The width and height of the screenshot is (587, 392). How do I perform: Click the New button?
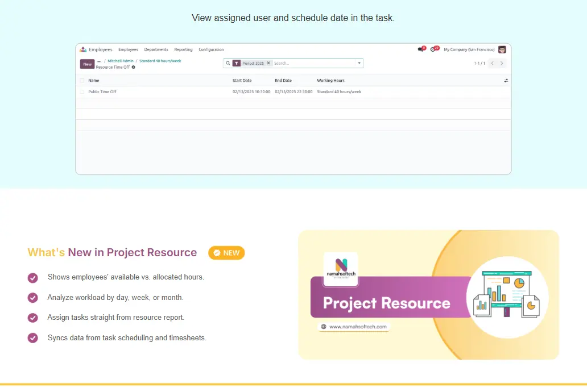(87, 64)
